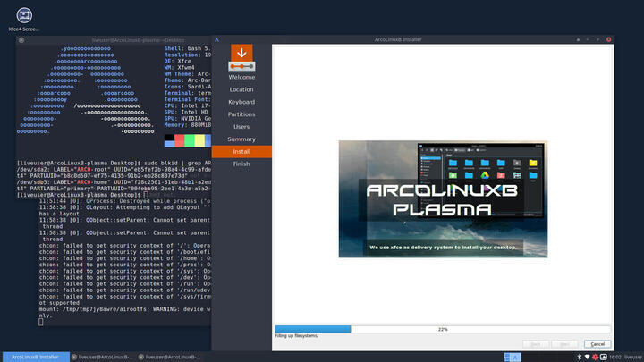This screenshot has height=362, width=644.
Task: Open the Bluetooth tray icon
Action: (x=579, y=357)
